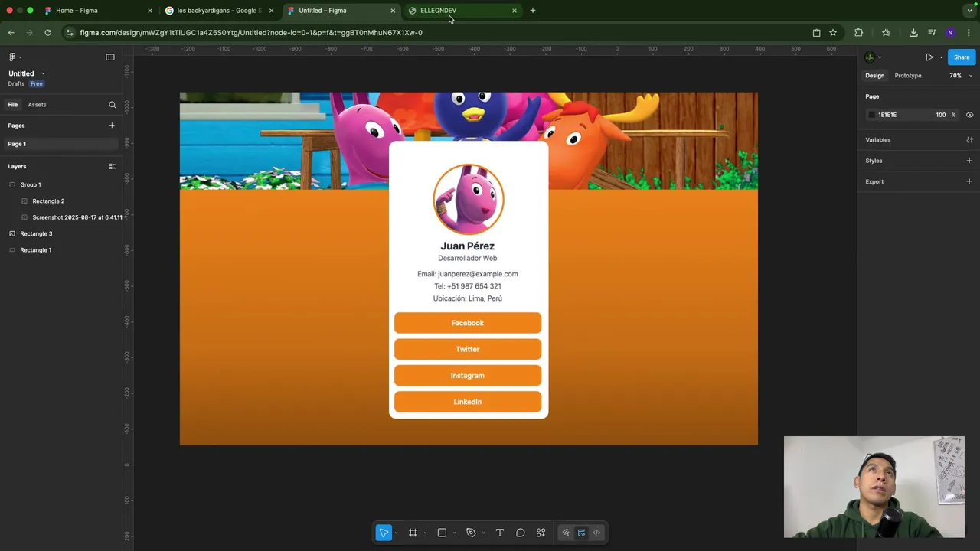Select the Text tool
Image resolution: width=980 pixels, height=551 pixels.
point(500,533)
